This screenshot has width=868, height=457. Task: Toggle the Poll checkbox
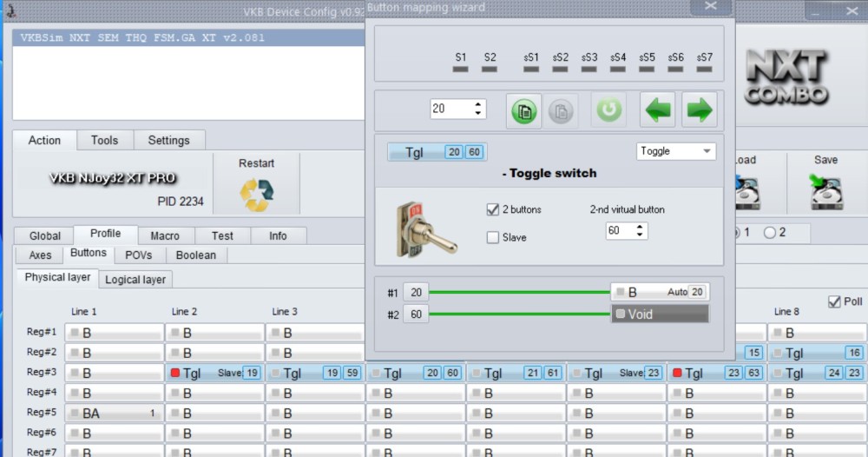(x=834, y=301)
